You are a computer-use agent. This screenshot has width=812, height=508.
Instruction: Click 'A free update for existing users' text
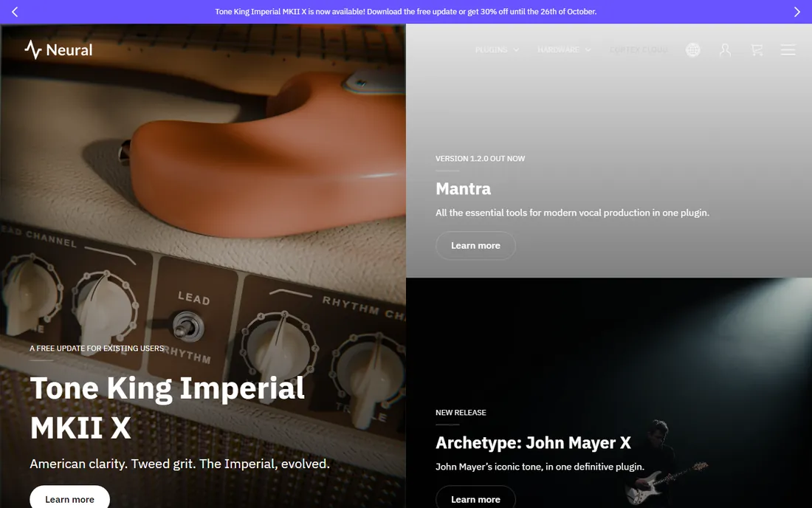(96, 349)
